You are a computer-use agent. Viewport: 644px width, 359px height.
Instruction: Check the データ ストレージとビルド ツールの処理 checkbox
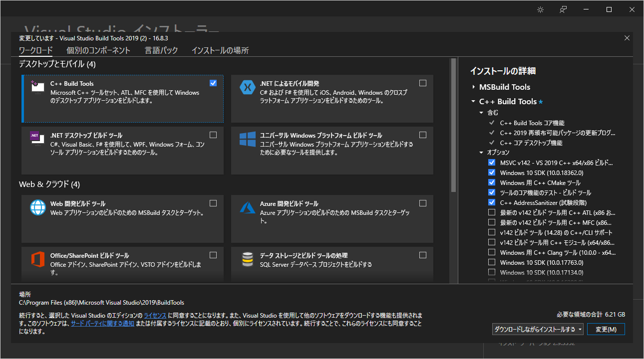(423, 255)
